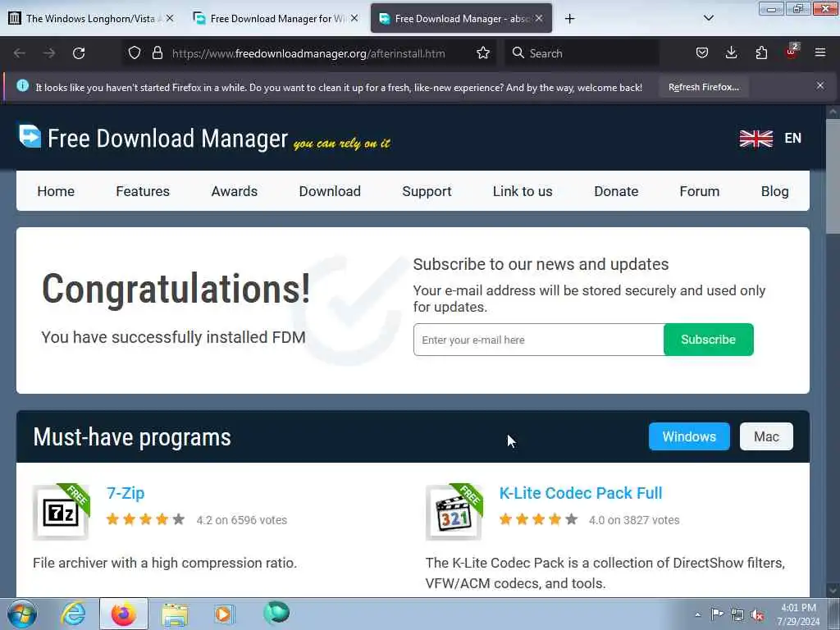Image resolution: width=840 pixels, height=630 pixels.
Task: Close the active Free Download Manager tab
Action: coord(539,18)
